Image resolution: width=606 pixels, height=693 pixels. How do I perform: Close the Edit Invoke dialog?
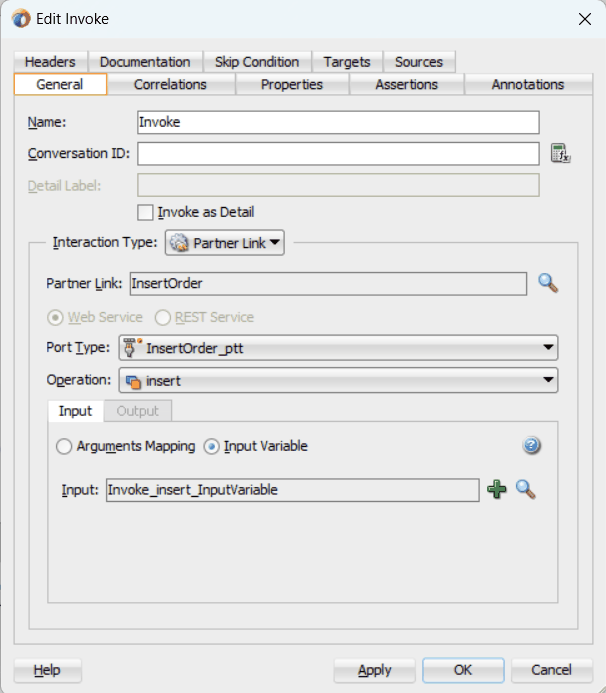tap(585, 19)
